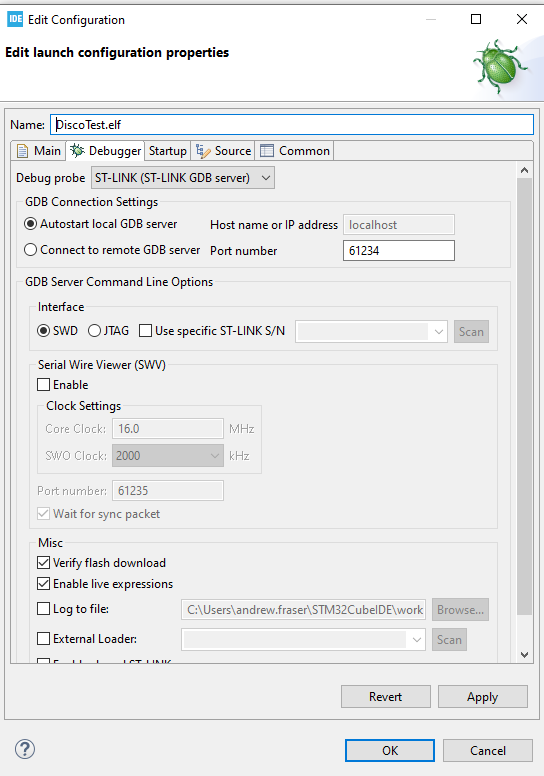Switch to the Source tab

(x=223, y=151)
